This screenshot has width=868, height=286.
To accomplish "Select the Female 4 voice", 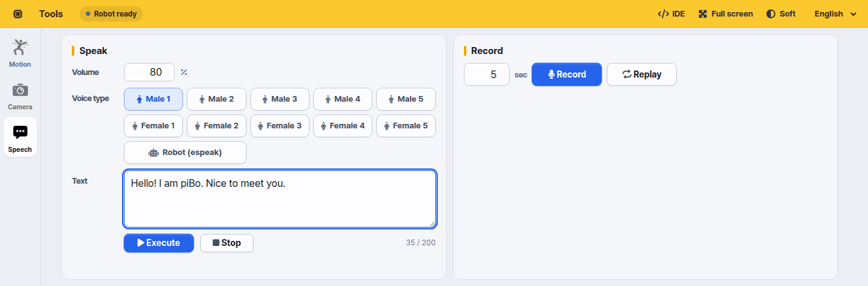I will pos(342,126).
